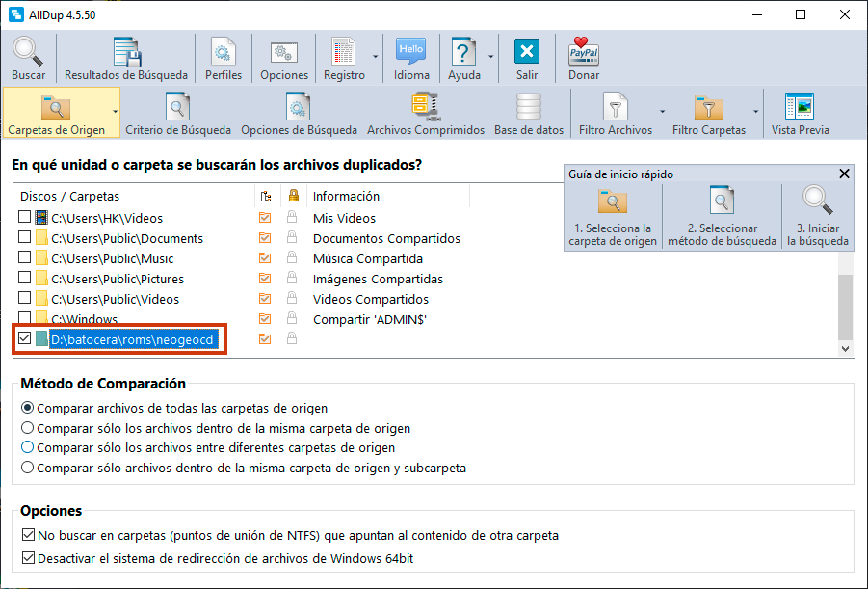Select D:\batocera\roms\neogeocd path entry

[132, 339]
